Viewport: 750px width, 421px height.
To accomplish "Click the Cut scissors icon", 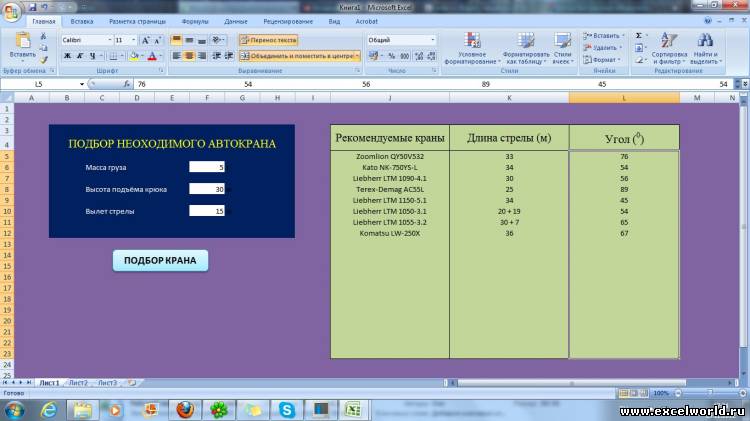I will click(43, 36).
